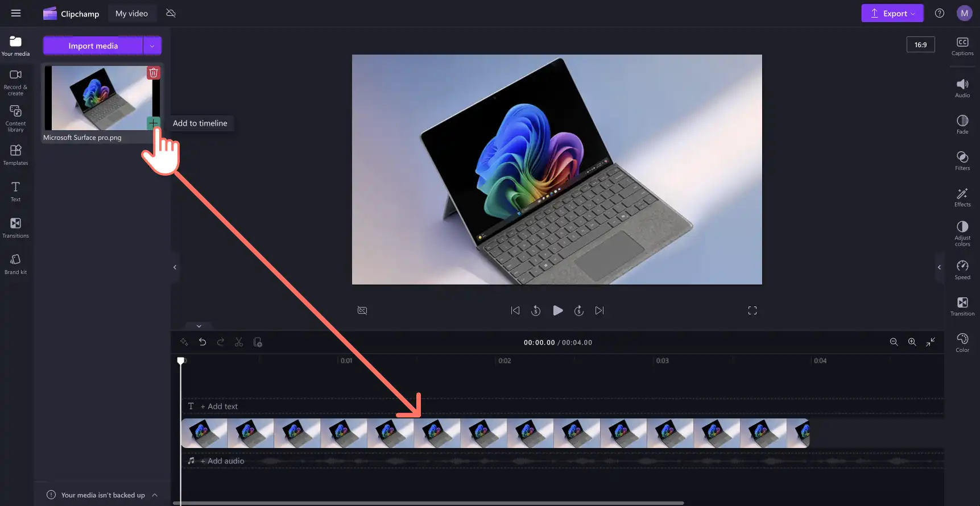
Task: Click the timeline playhead marker
Action: (x=181, y=360)
